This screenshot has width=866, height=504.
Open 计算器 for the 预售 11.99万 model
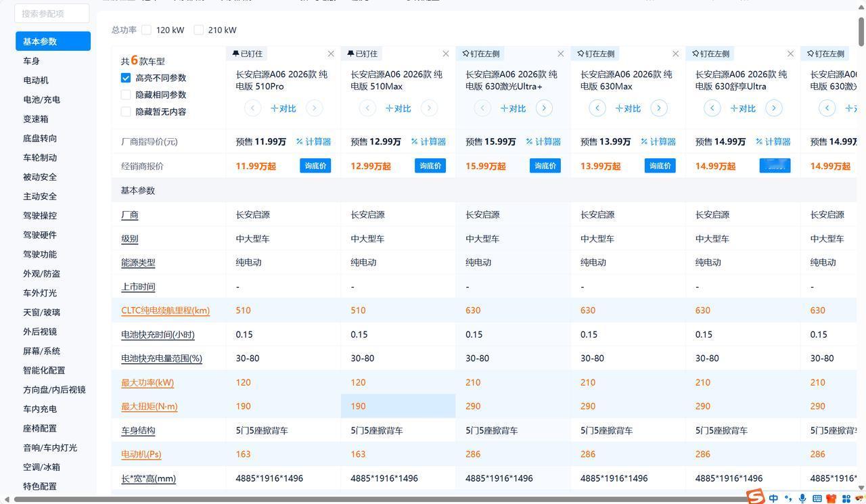click(x=313, y=141)
